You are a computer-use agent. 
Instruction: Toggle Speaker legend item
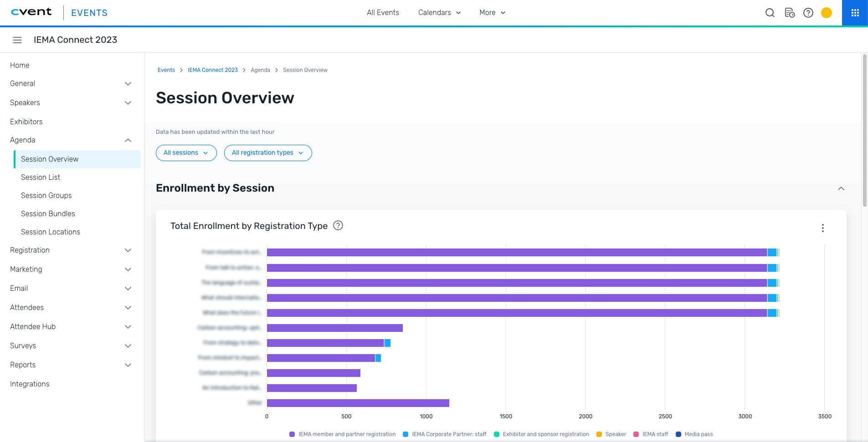(611, 434)
